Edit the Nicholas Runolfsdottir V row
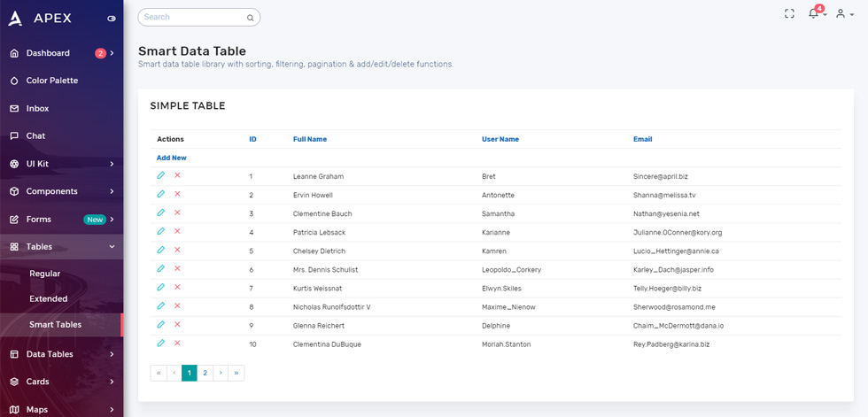Viewport: 868px width, 417px height. (x=160, y=305)
